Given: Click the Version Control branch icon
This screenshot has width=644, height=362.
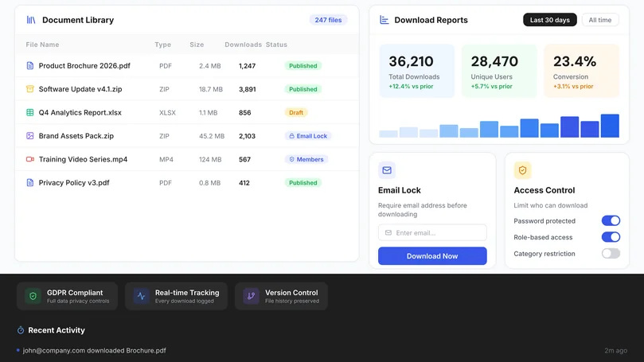Looking at the screenshot, I should point(251,296).
